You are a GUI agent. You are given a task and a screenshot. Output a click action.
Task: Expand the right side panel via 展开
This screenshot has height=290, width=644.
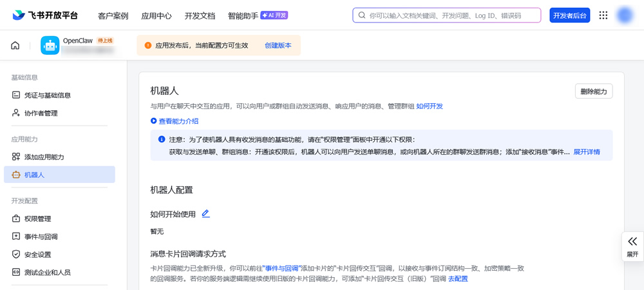point(632,246)
